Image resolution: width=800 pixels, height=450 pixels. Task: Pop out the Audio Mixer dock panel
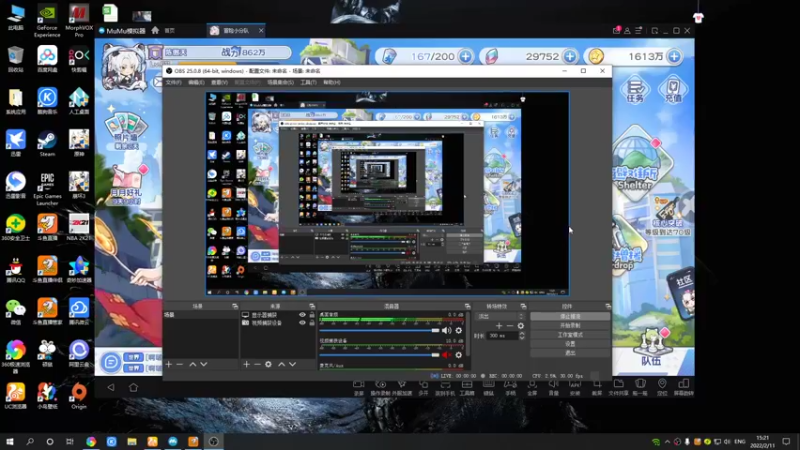point(467,306)
